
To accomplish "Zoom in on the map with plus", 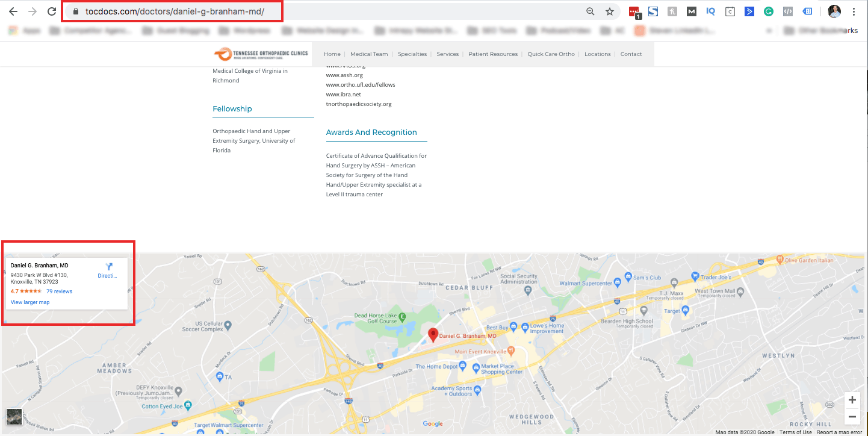I will pyautogui.click(x=852, y=400).
